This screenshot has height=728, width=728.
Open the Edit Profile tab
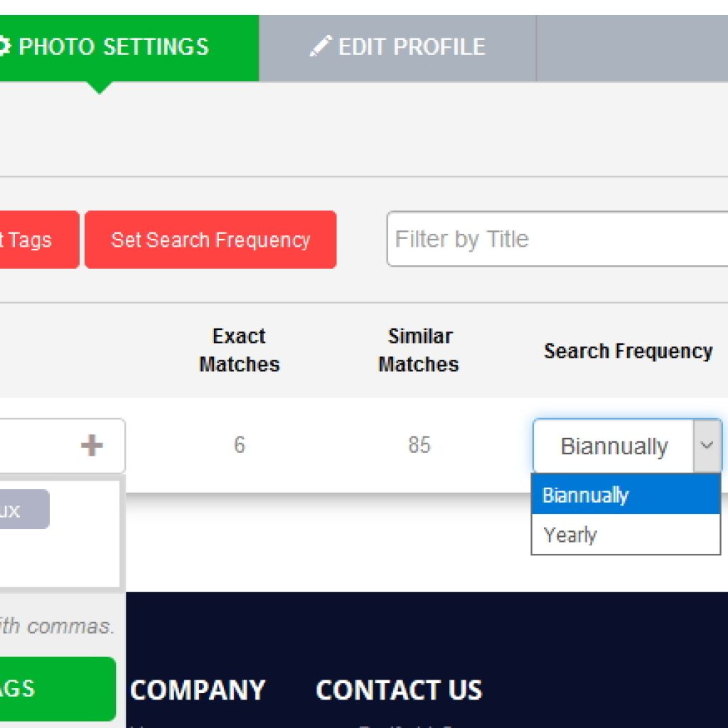click(398, 48)
